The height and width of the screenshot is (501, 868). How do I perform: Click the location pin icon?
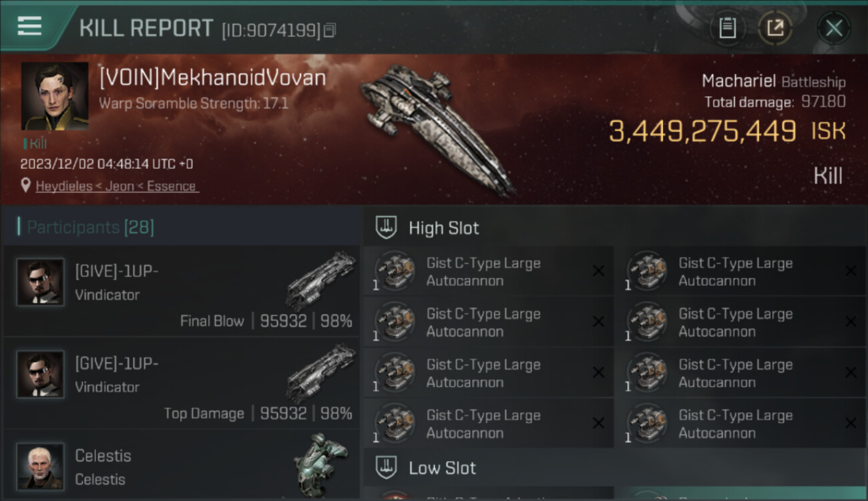tap(26, 186)
